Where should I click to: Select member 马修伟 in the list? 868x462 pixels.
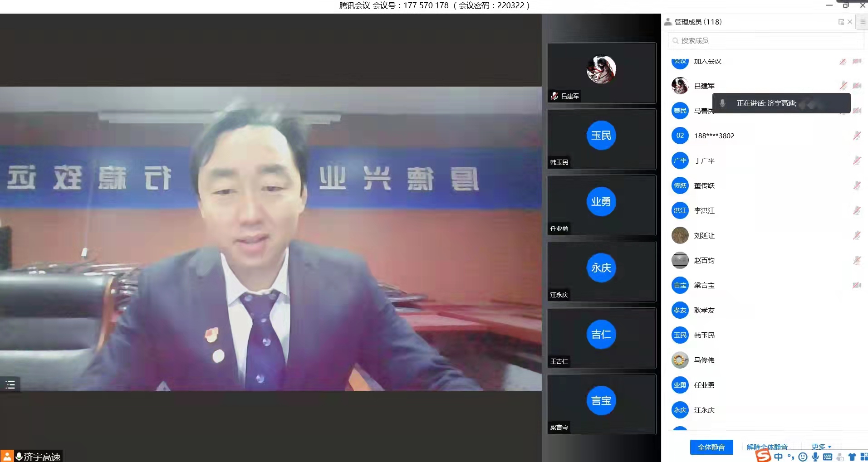[x=704, y=360]
